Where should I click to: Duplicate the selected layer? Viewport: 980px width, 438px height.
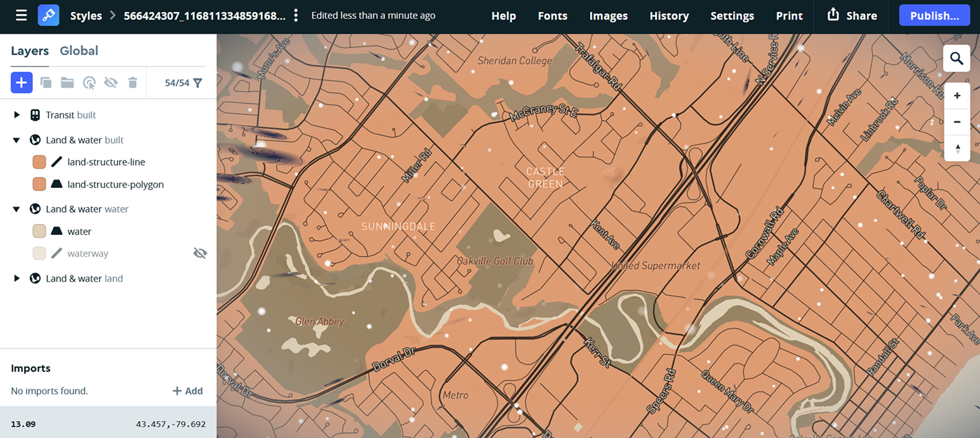click(45, 83)
